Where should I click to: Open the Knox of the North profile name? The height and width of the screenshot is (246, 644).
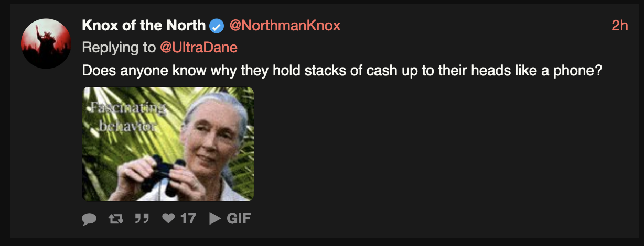click(x=144, y=25)
